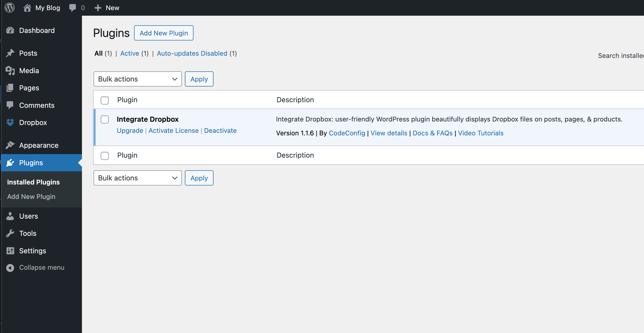This screenshot has width=644, height=333.
Task: Open the Media library
Action: (x=29, y=71)
